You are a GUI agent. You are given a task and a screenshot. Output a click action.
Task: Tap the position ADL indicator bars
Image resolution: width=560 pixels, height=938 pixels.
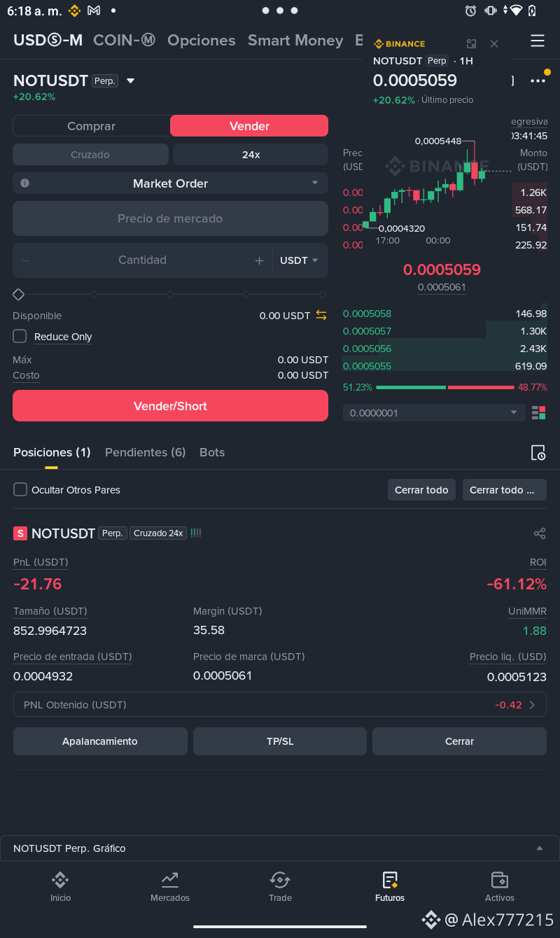point(196,533)
